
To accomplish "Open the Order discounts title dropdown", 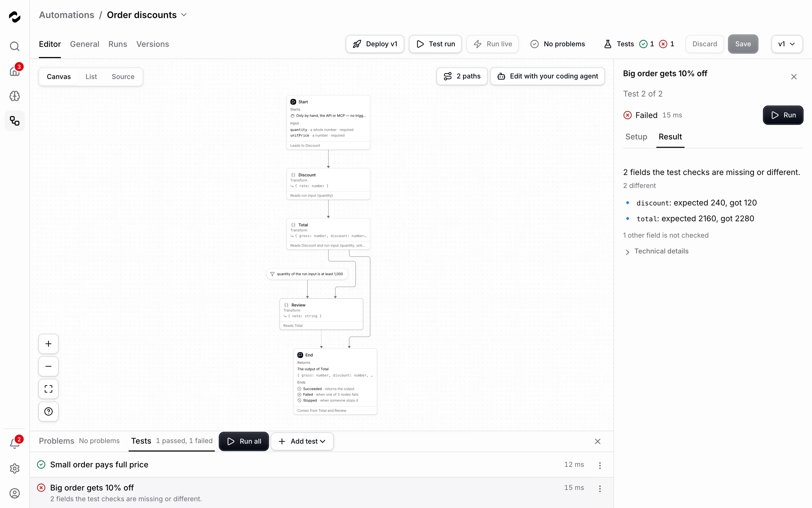I will 184,15.
